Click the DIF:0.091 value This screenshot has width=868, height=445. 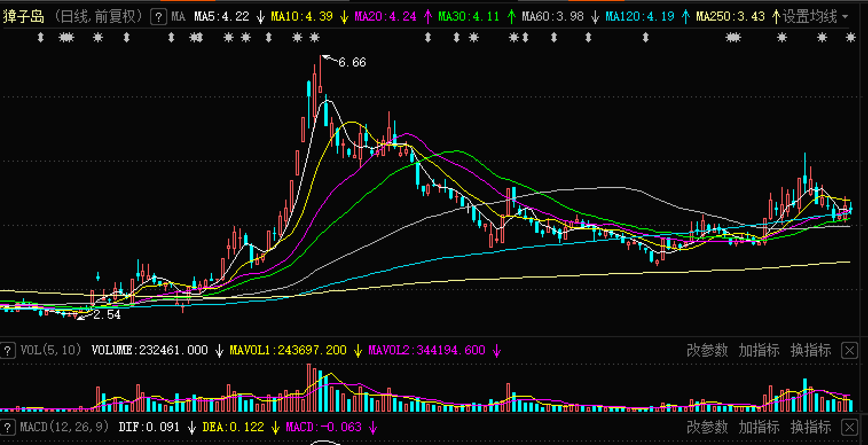[149, 427]
